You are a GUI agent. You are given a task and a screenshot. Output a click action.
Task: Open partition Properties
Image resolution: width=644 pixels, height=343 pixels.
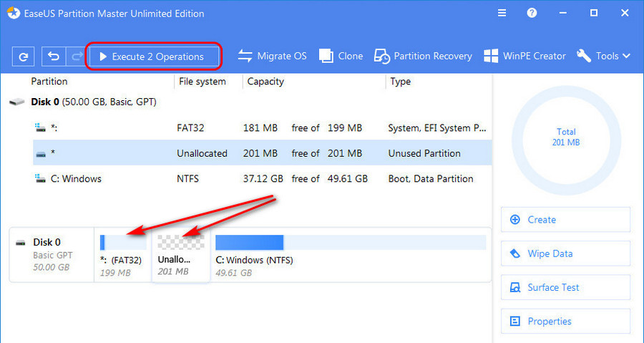coord(565,321)
